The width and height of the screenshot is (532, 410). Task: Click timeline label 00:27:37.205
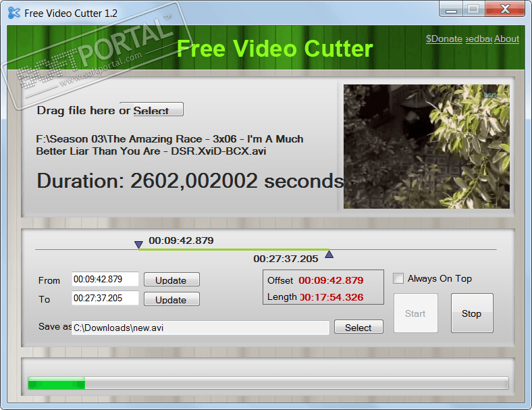click(x=286, y=259)
